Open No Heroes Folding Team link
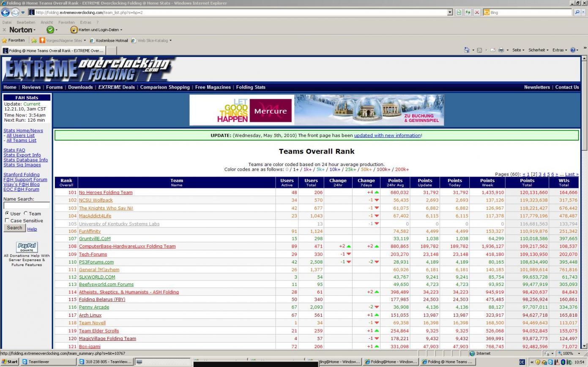The height and width of the screenshot is (367, 588). coord(106,193)
